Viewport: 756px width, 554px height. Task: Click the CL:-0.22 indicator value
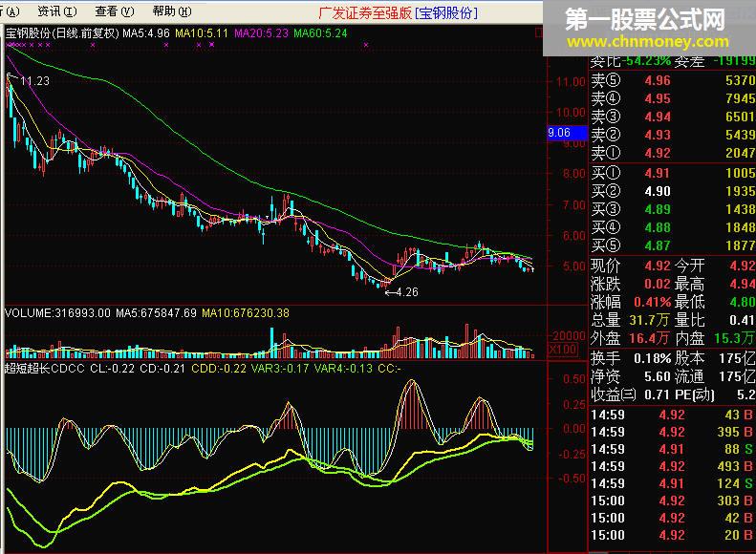tap(112, 369)
